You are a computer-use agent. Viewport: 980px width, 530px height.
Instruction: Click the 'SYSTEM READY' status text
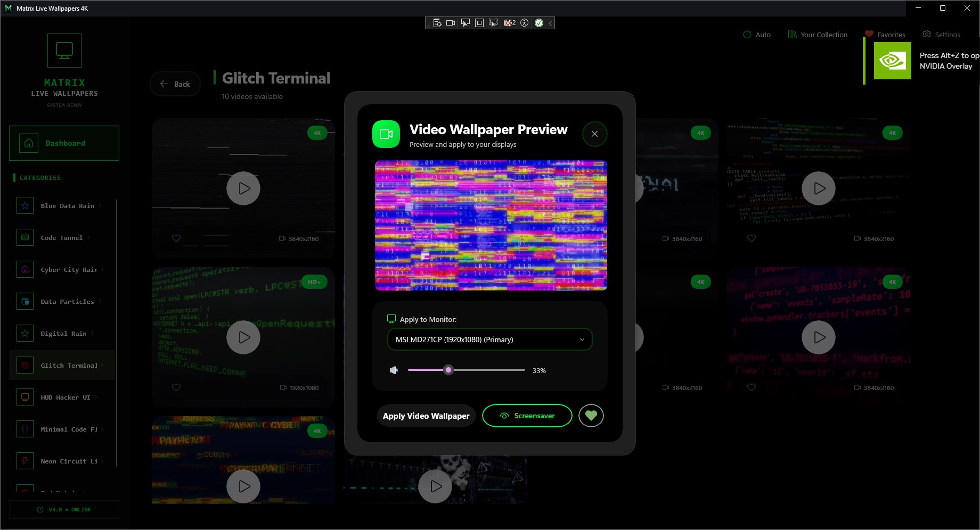tap(64, 105)
